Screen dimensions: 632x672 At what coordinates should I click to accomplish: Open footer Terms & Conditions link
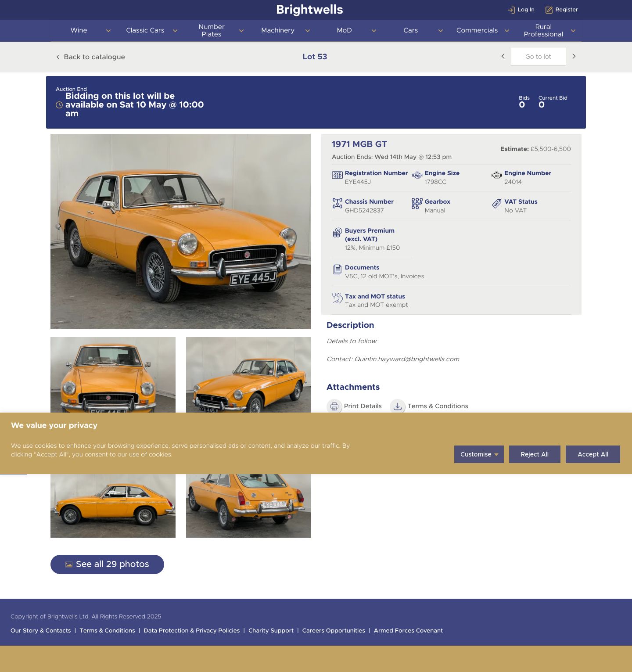(x=107, y=631)
